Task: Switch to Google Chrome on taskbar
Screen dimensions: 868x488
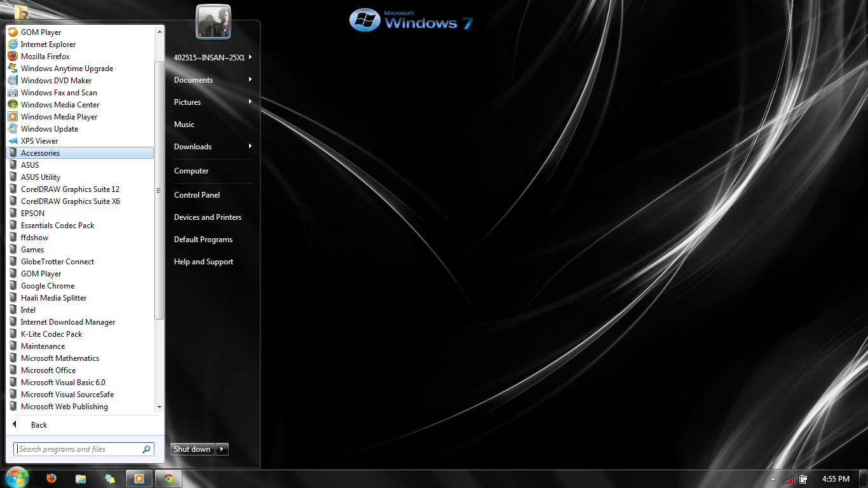Action: pyautogui.click(x=168, y=478)
